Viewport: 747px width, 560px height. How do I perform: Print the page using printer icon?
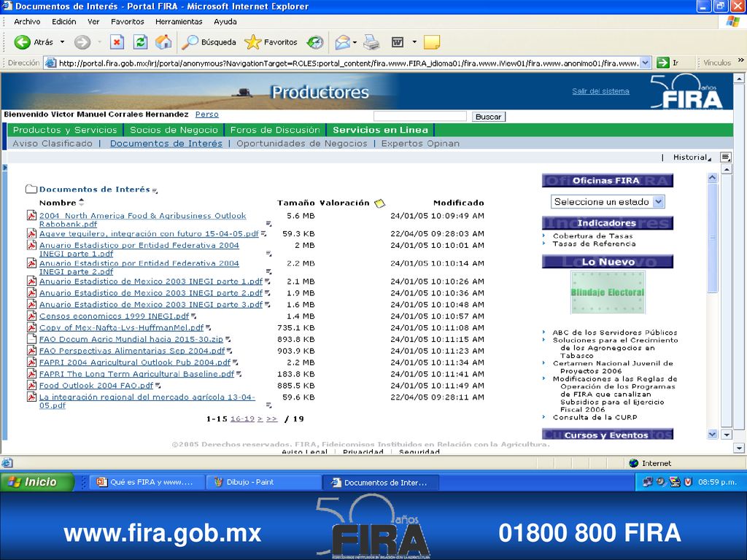pos(371,42)
